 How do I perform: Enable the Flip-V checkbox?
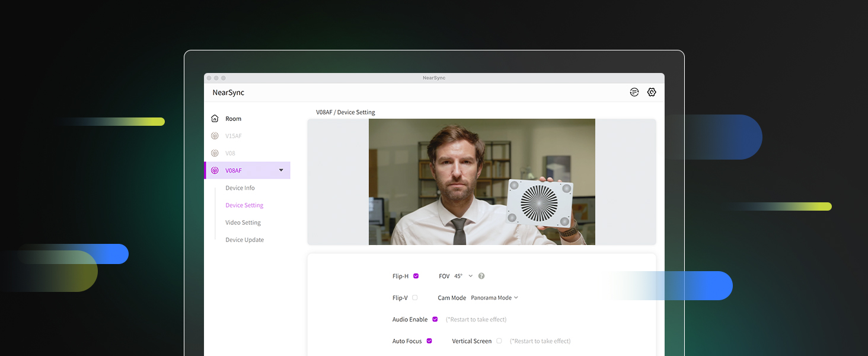(x=415, y=298)
